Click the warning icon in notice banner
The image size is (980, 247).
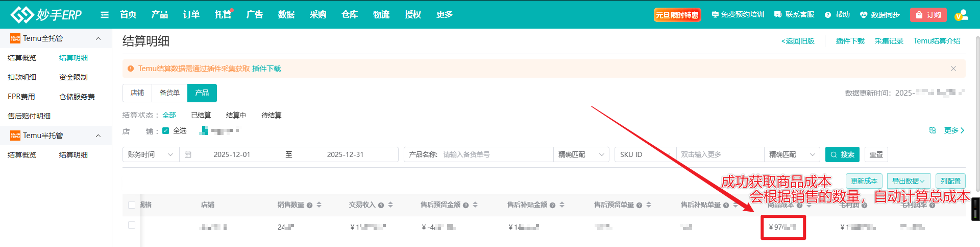pos(131,69)
